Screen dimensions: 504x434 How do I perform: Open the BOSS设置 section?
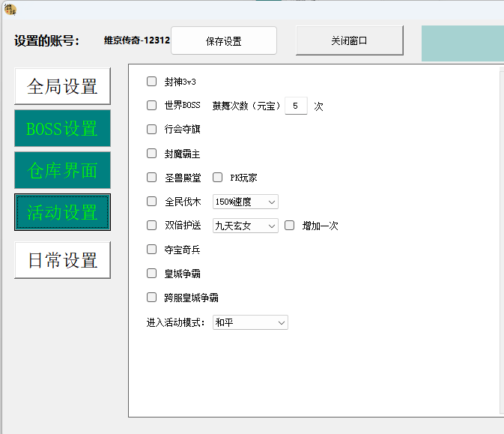click(62, 128)
